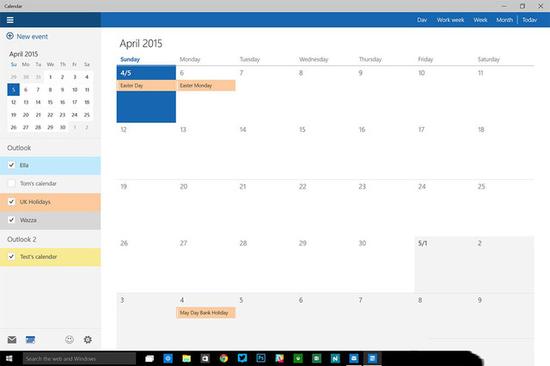Image resolution: width=550 pixels, height=366 pixels.
Task: Toggle the Test's calendar checkbox
Action: [12, 257]
